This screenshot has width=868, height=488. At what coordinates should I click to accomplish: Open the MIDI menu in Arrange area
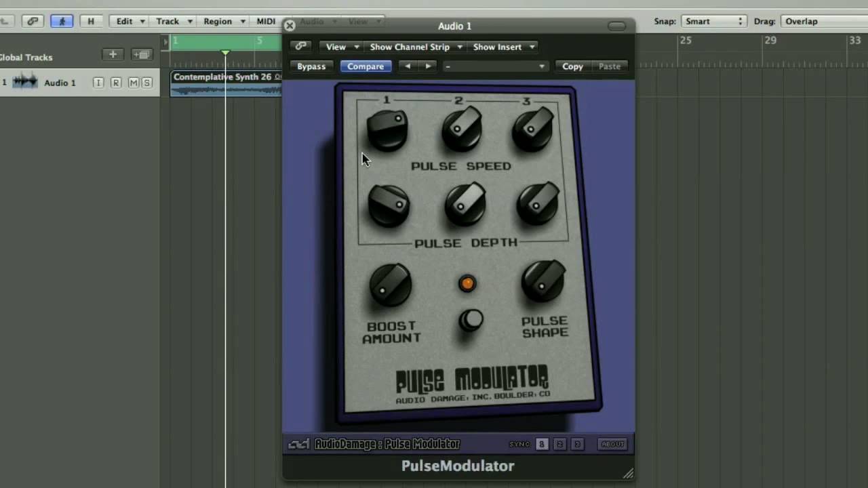(x=266, y=21)
